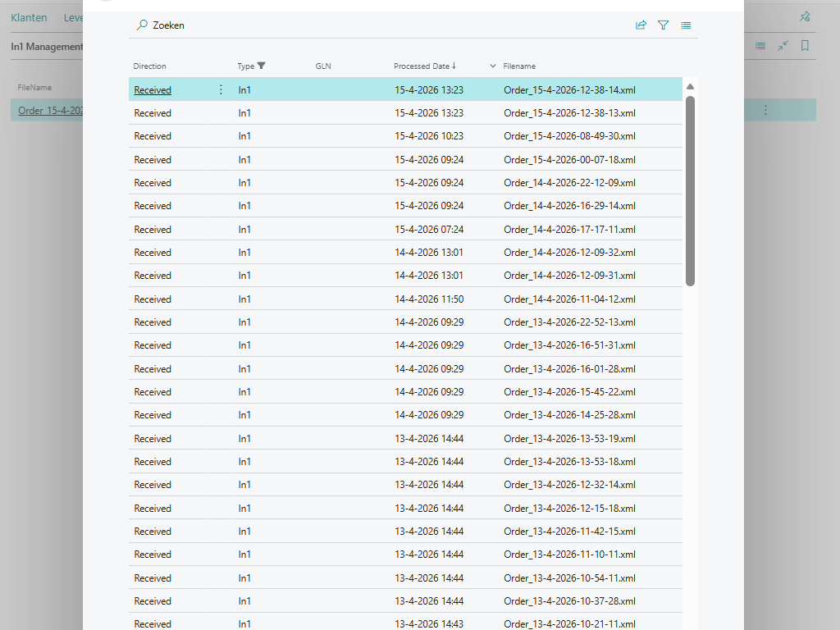Select the Order_14-4-2026-11-04-12.xml filename cell
840x630 pixels.
[x=569, y=299]
